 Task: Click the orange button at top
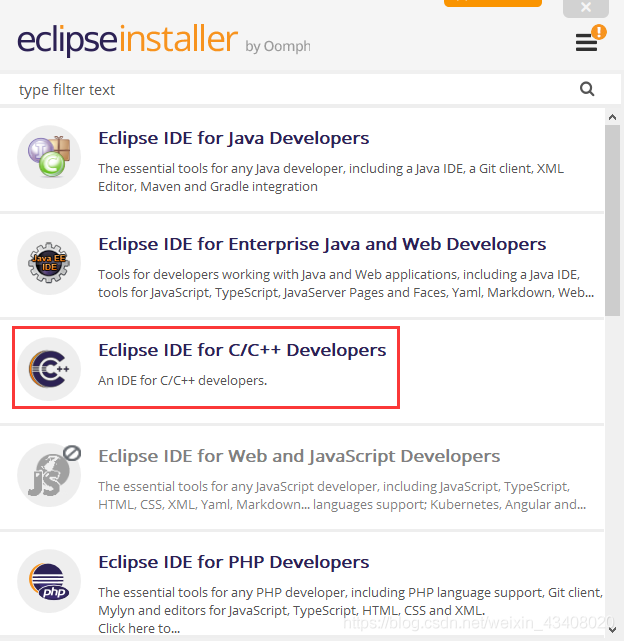(x=493, y=3)
